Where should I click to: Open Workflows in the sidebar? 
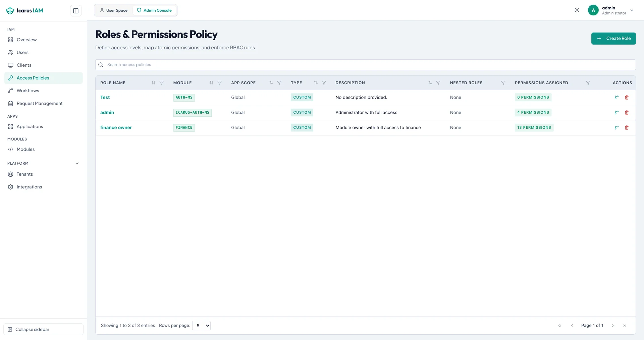point(43,91)
